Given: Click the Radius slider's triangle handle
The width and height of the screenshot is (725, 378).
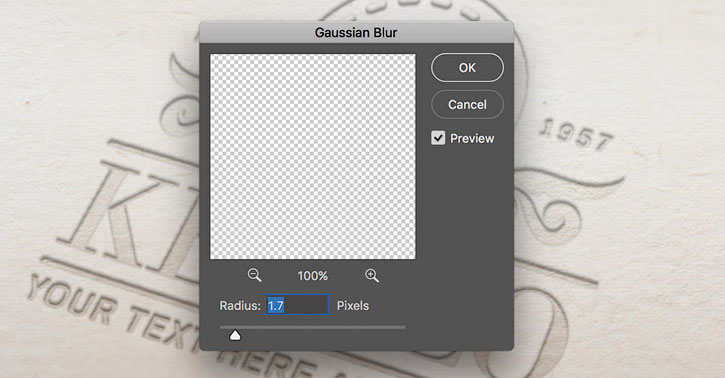Looking at the screenshot, I should coord(235,335).
